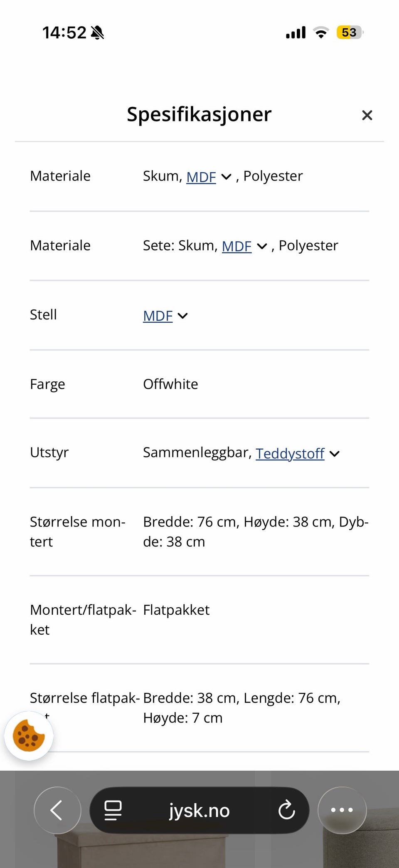Expand MDF chevron in first Materiale row
Screen dimensions: 399x868
[227, 177]
